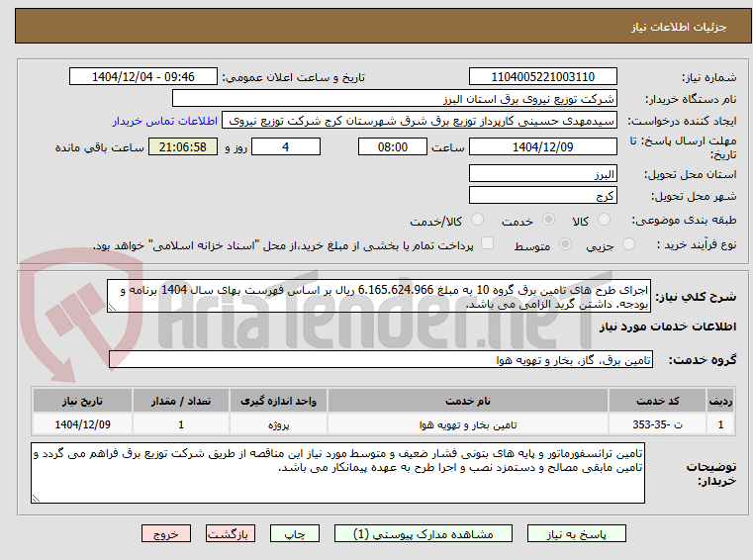Click the delivery city field کرج
Viewport: 753px width, 560px height.
coord(543,196)
